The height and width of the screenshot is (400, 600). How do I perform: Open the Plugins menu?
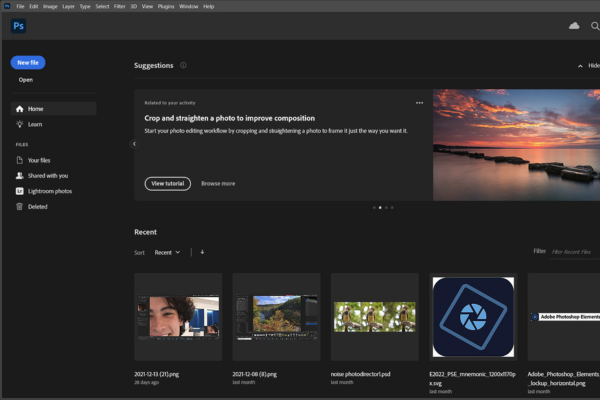(x=166, y=7)
